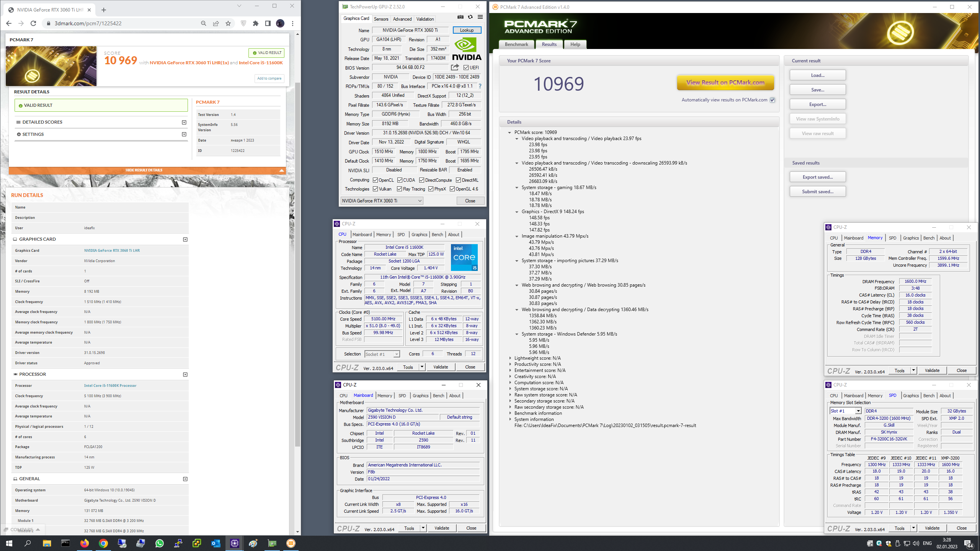Open browser extensions puzzle icon
The width and height of the screenshot is (980, 551).
256,23
